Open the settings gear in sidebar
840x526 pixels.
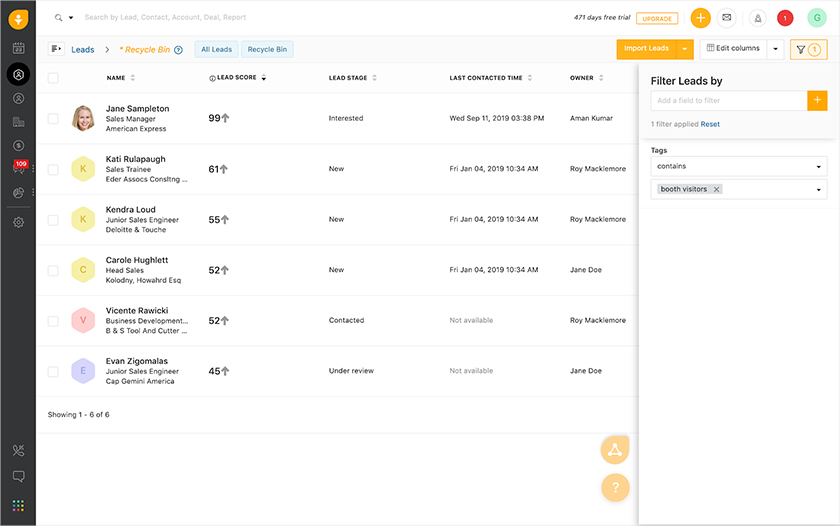pyautogui.click(x=18, y=222)
